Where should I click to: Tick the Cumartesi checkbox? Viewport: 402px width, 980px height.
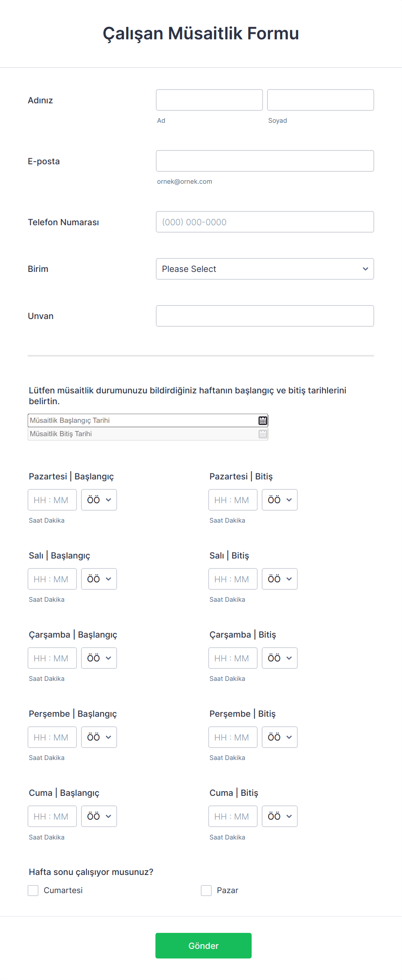point(33,891)
